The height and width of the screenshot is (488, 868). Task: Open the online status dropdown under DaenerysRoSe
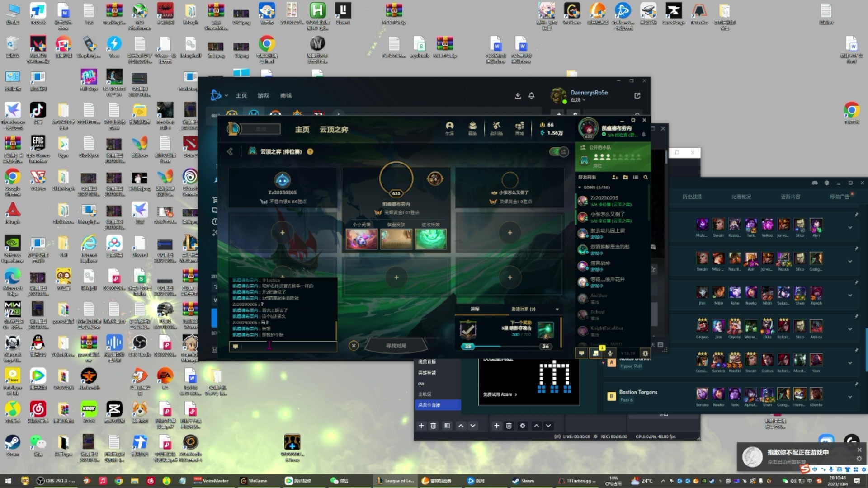point(578,100)
